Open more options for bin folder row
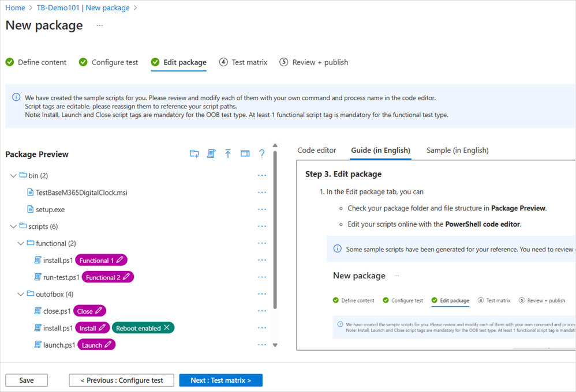The width and height of the screenshot is (576, 392). 262,175
